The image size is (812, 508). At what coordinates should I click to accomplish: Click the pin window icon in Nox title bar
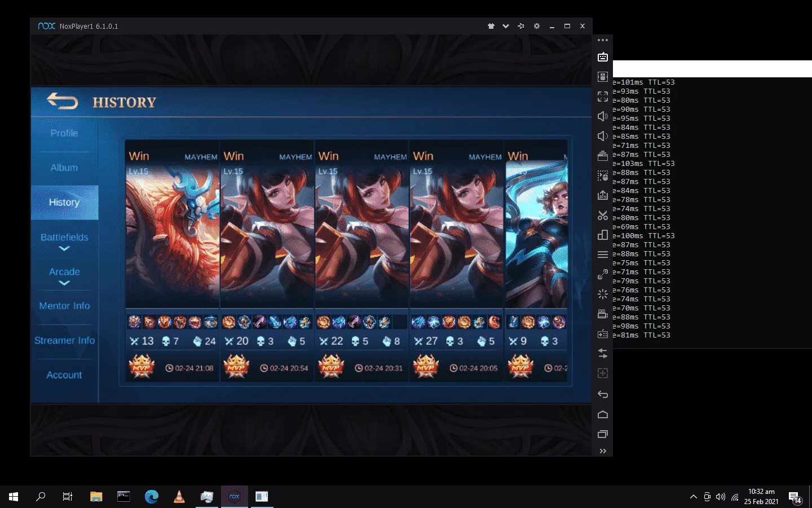point(521,26)
